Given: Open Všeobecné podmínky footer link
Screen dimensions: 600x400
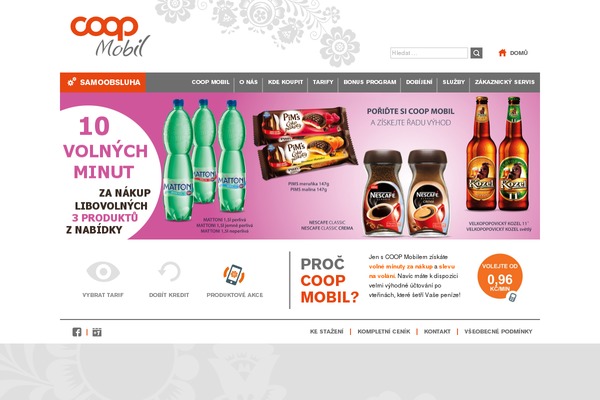Looking at the screenshot, I should click(498, 331).
